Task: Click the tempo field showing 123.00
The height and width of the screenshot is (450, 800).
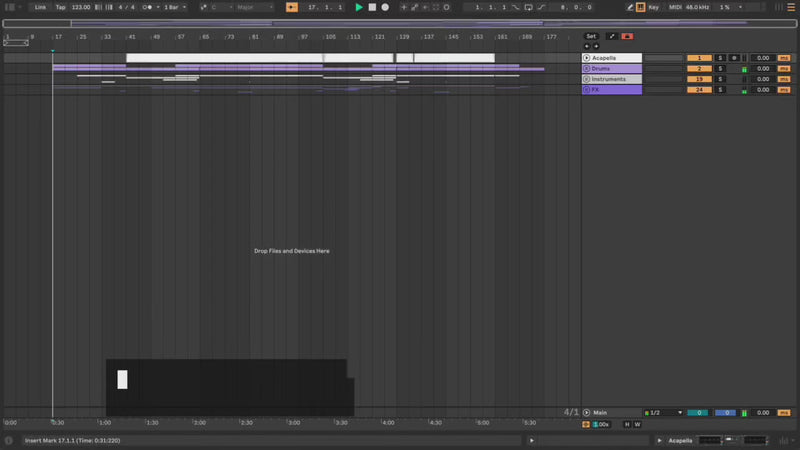Action: [x=80, y=7]
